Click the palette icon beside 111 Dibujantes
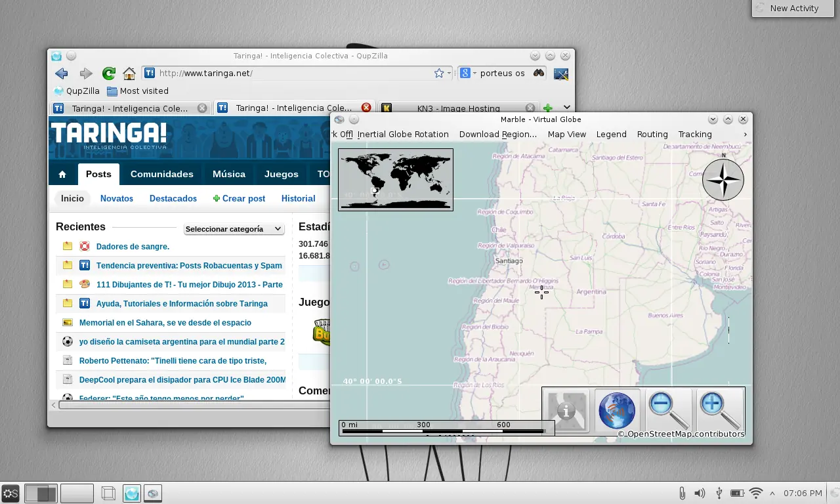This screenshot has height=504, width=840. pyautogui.click(x=85, y=285)
